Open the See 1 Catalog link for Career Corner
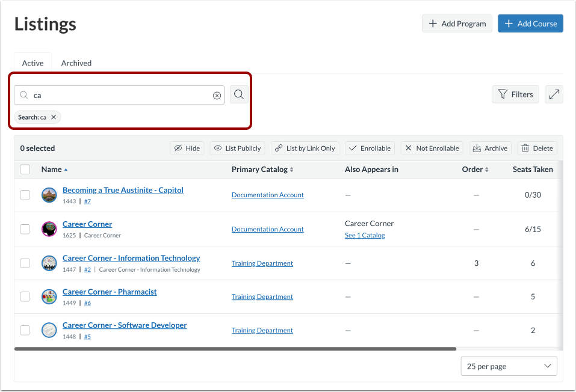 [x=364, y=235]
